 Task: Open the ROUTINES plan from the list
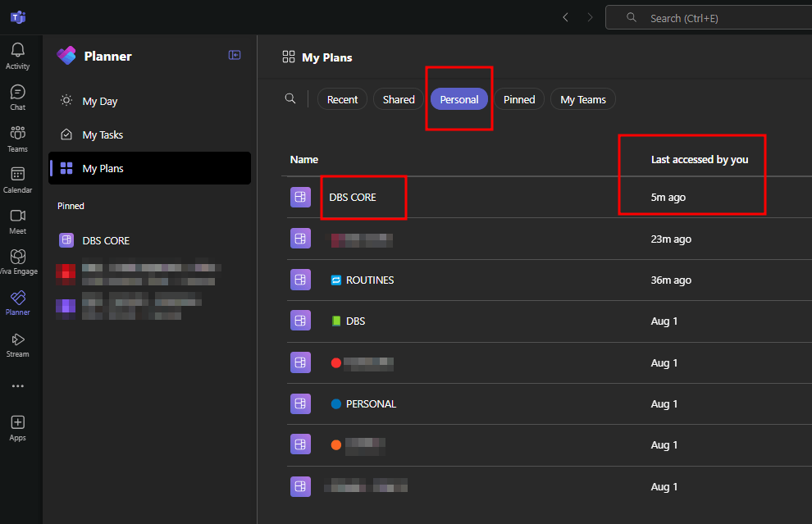[x=370, y=280]
